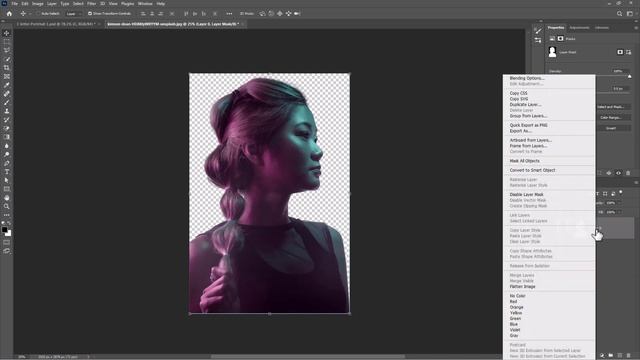Select the Pen tool
This screenshot has width=640, height=360.
coord(7,163)
